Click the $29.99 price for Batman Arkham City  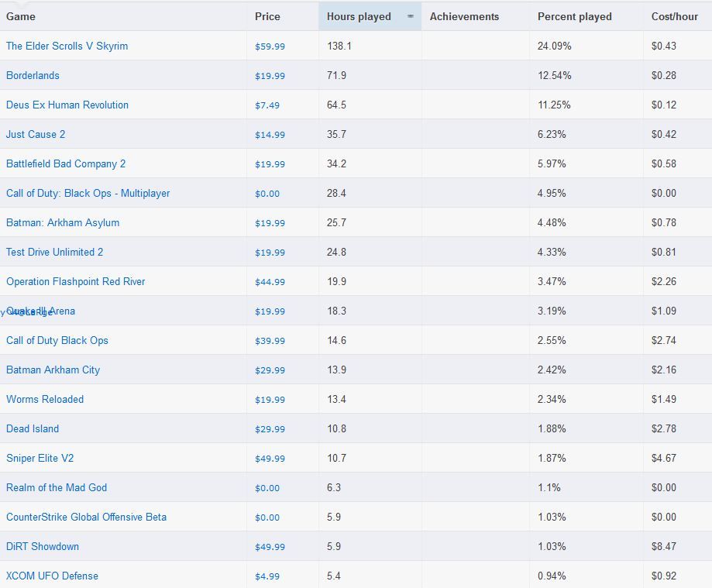pyautogui.click(x=270, y=370)
